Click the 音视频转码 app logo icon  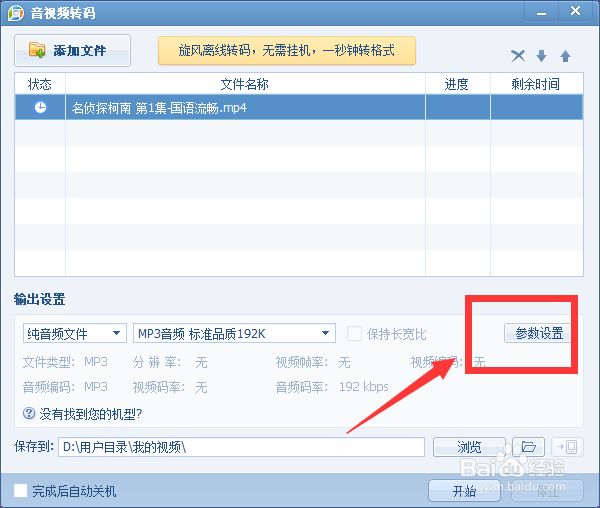(x=16, y=13)
